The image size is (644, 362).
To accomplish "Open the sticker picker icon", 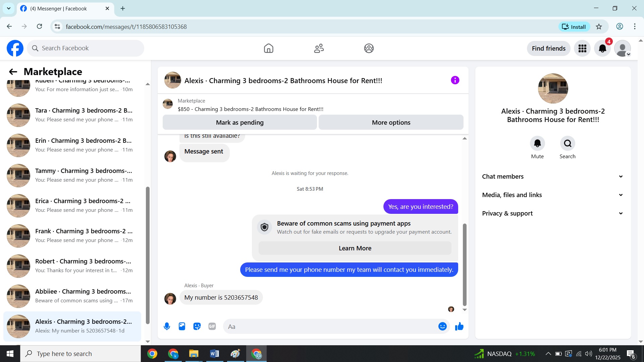I will [x=197, y=326].
